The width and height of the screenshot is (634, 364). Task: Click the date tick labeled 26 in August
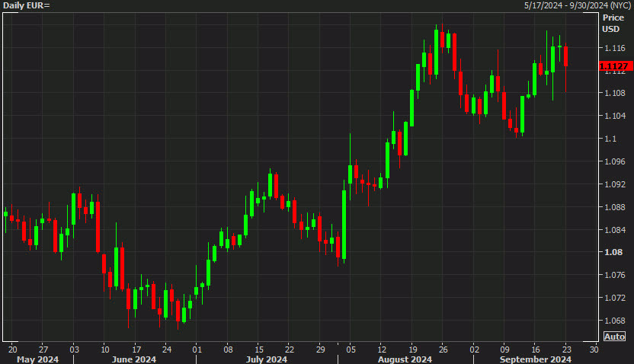coord(443,350)
